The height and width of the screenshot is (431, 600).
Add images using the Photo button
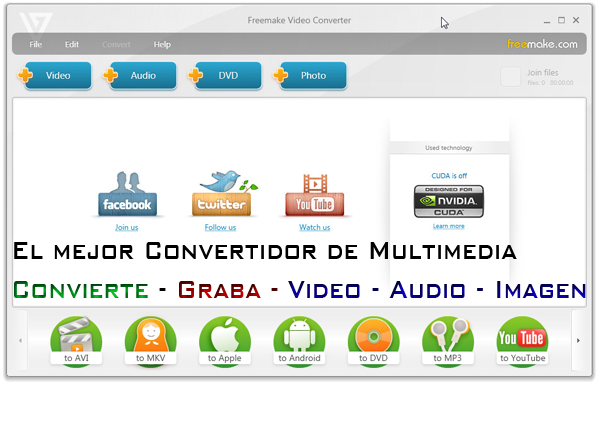310,75
